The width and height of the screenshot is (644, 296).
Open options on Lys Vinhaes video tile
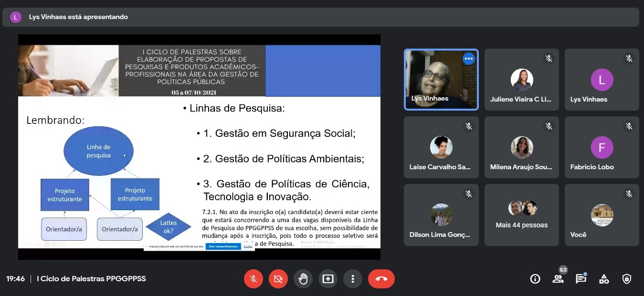pyautogui.click(x=469, y=59)
